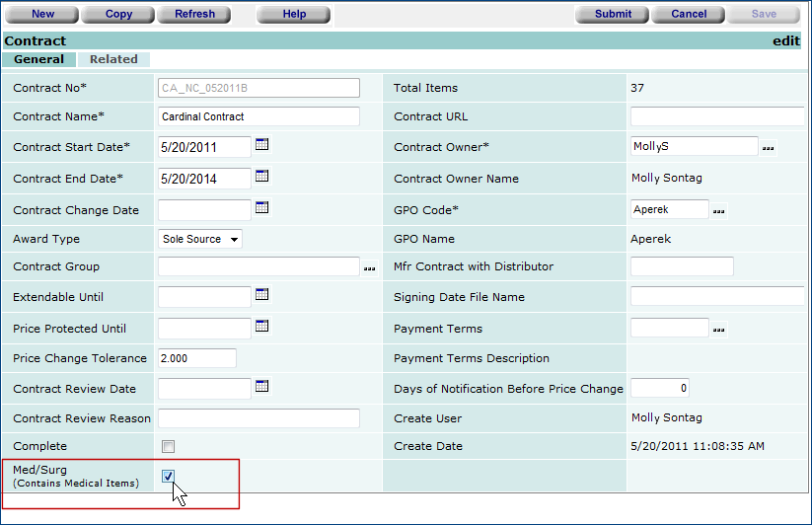Screen dimensions: 812x525
Task: Select the General tab
Action: pos(39,59)
